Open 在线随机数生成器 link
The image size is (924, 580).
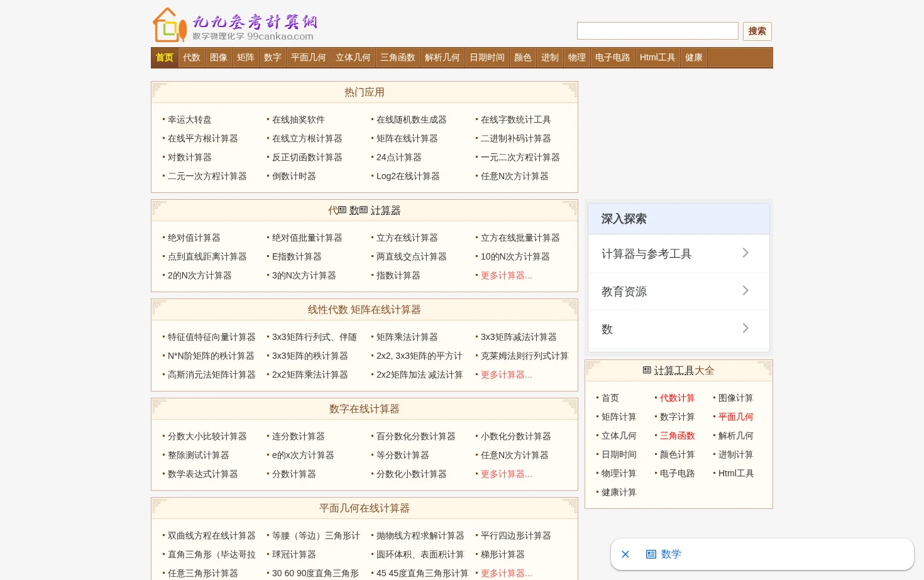tap(412, 119)
